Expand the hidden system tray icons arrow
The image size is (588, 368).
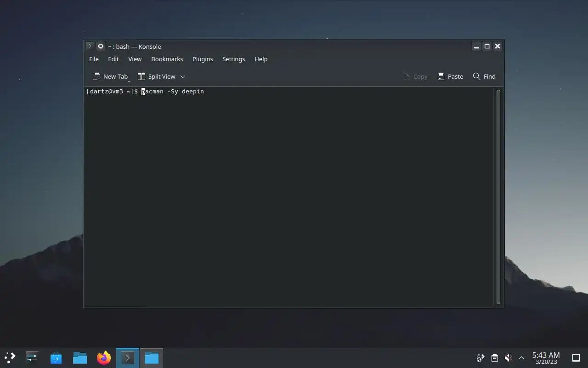point(521,358)
